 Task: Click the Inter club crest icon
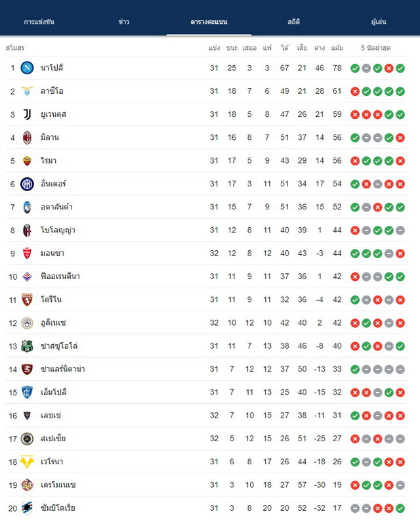pyautogui.click(x=27, y=184)
